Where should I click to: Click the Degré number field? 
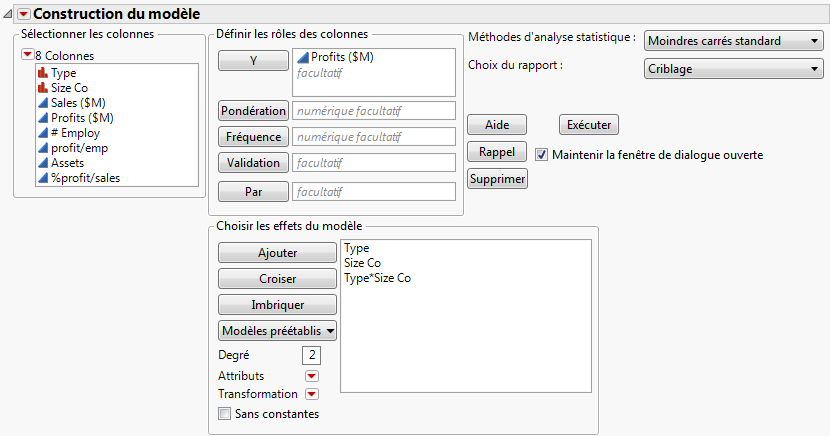311,355
